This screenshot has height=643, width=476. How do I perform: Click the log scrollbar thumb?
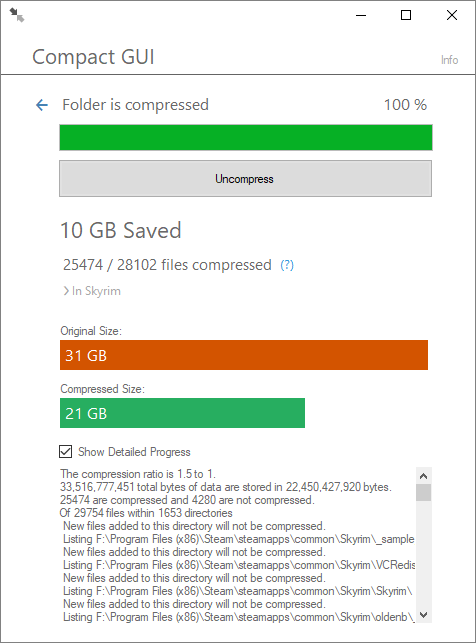[x=424, y=493]
